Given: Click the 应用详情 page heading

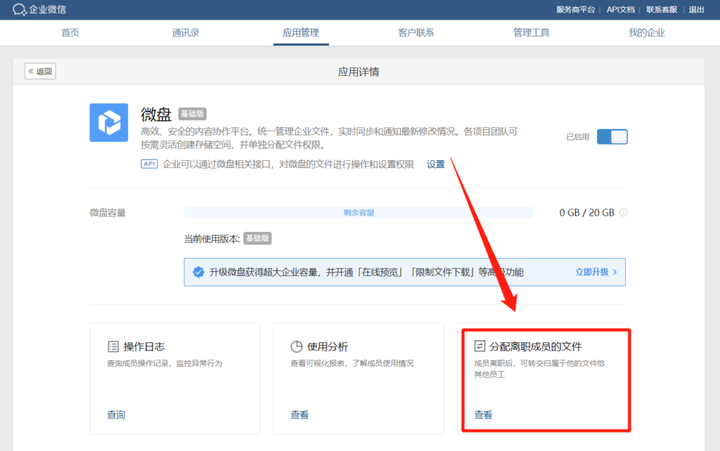Looking at the screenshot, I should [x=359, y=72].
